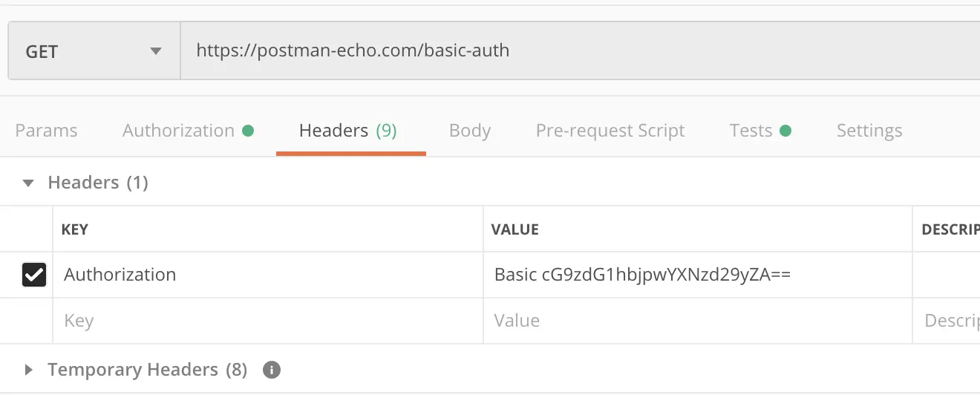The image size is (980, 395).
Task: Open the GET method dropdown
Action: pos(94,51)
